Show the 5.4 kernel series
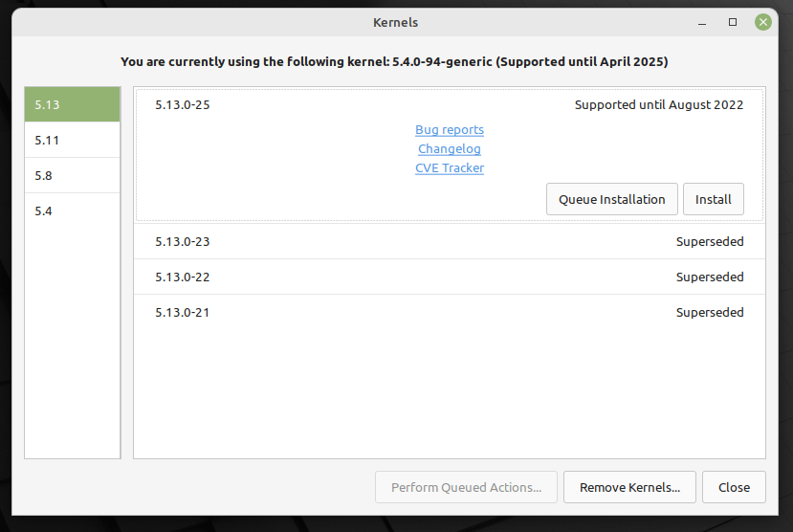The height and width of the screenshot is (532, 793). pos(72,211)
